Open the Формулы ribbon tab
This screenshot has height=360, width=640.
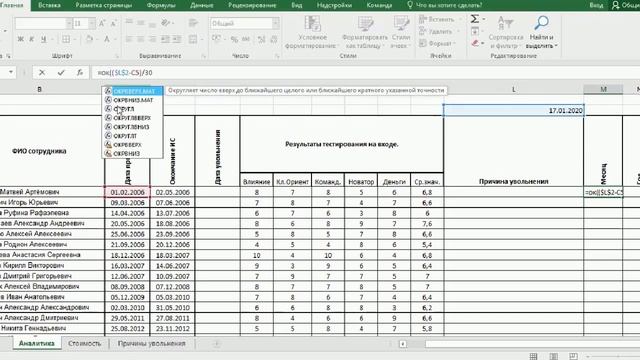click(x=161, y=5)
